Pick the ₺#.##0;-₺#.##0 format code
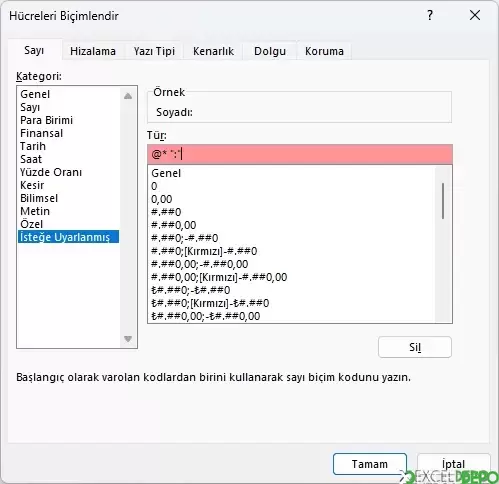 pos(292,290)
